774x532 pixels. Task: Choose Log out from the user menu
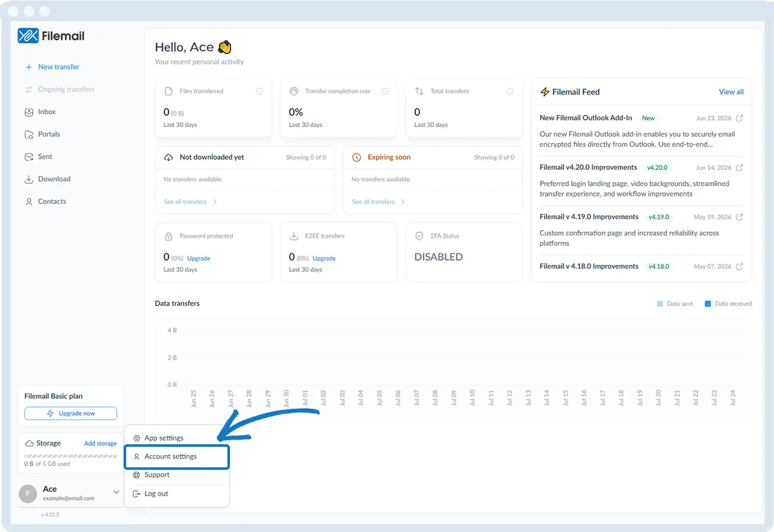coord(177,494)
